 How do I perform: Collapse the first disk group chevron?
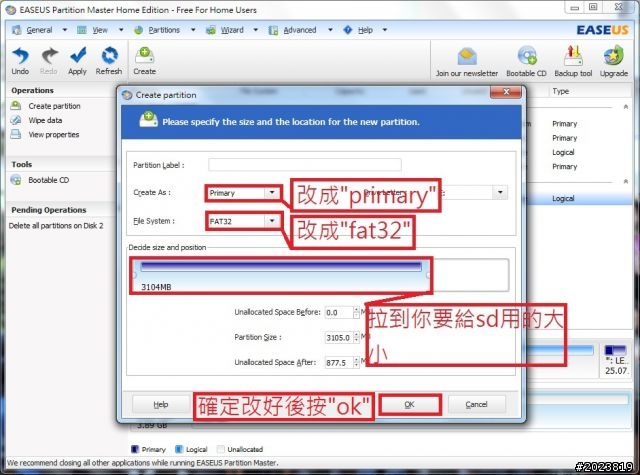pyautogui.click(x=626, y=107)
